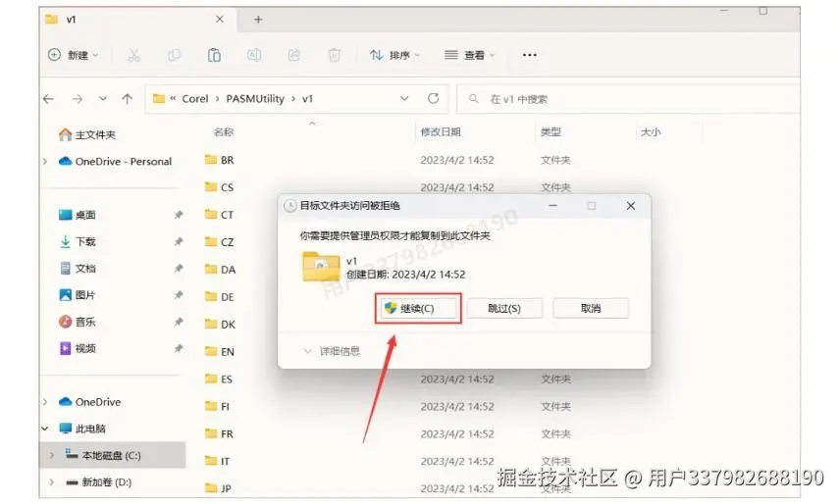Close the v1 tab
839x504 pixels.
[220, 20]
